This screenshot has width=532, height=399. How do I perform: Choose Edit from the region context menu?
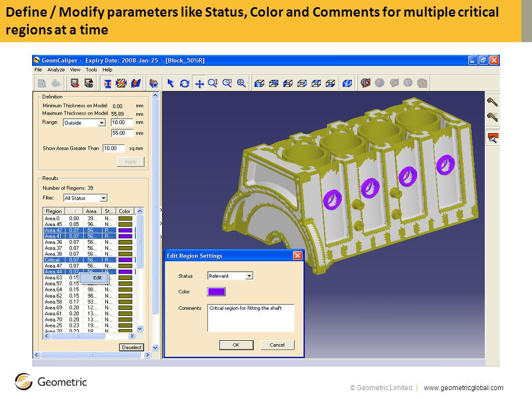pyautogui.click(x=94, y=278)
